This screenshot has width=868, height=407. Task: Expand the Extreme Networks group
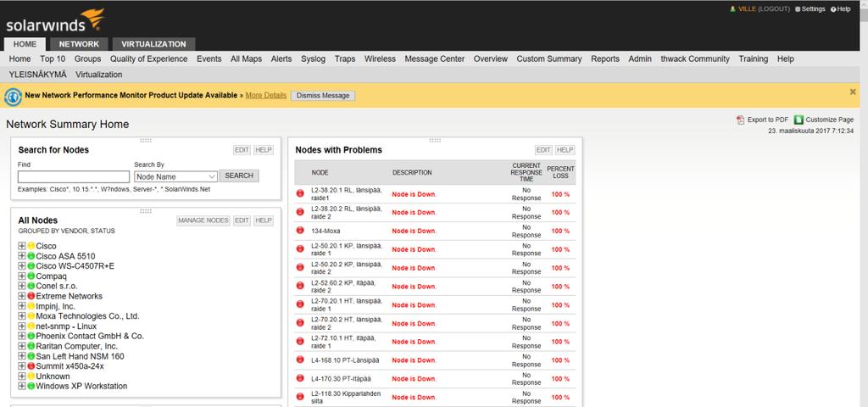click(21, 296)
